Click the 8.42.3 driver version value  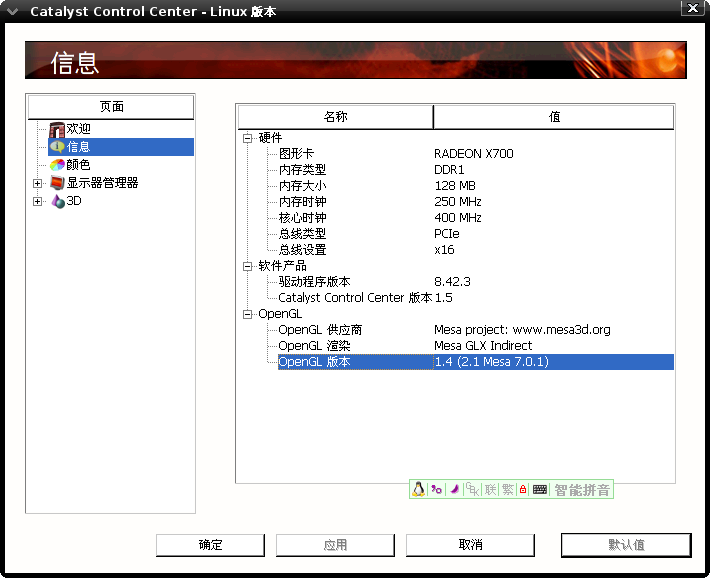click(452, 282)
